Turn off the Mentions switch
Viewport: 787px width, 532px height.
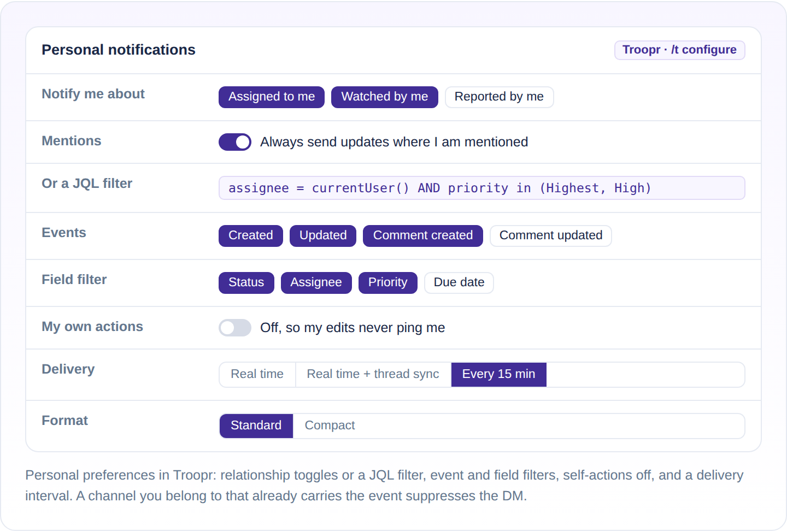click(x=235, y=142)
